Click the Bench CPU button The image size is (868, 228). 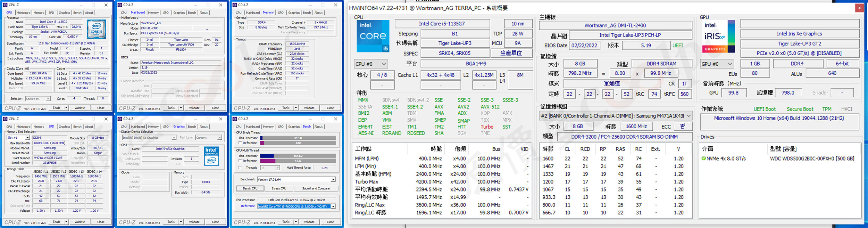point(250,188)
